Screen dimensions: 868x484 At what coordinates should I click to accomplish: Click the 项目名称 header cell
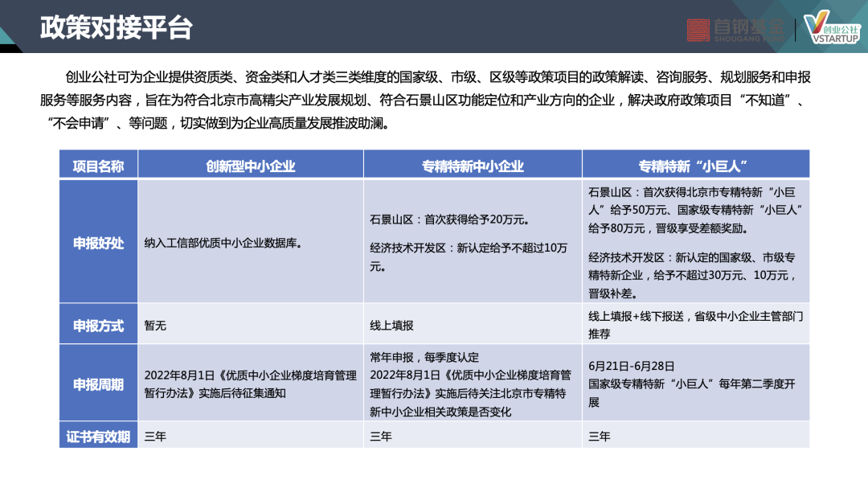click(98, 166)
